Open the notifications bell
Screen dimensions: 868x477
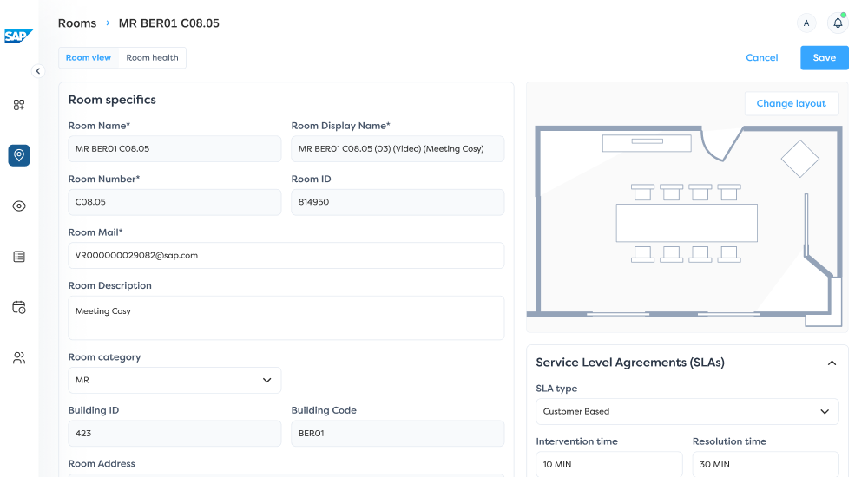coord(838,23)
